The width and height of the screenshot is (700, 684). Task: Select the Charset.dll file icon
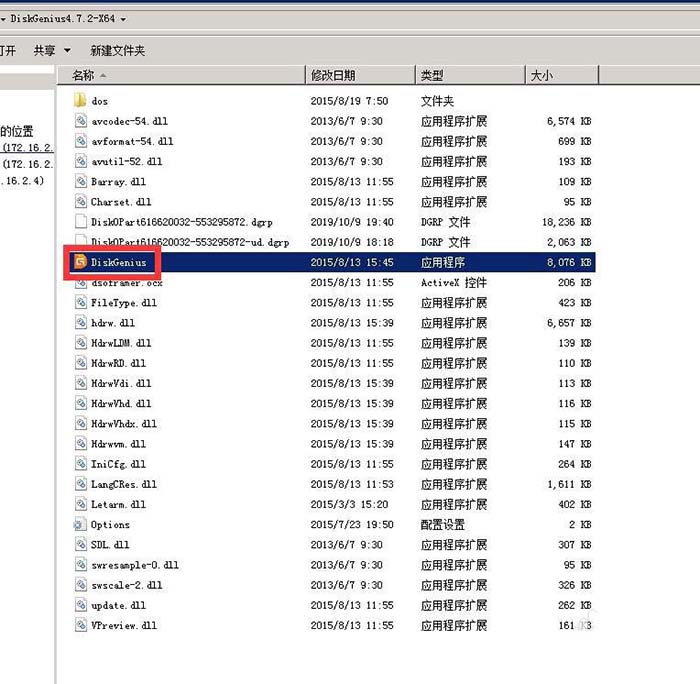click(x=80, y=201)
